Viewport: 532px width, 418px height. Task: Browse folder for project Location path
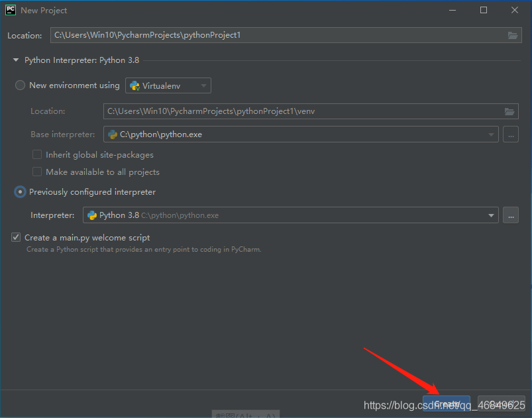[x=512, y=35]
